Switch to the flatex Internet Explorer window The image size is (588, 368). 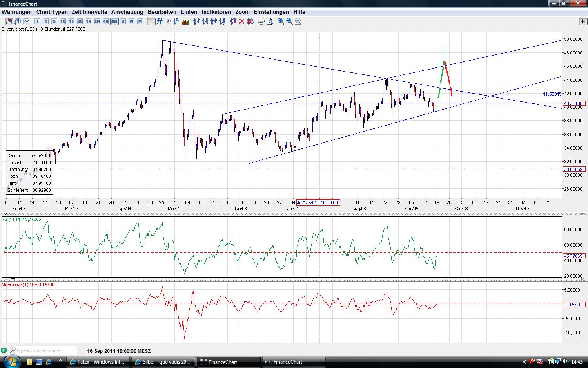98,362
